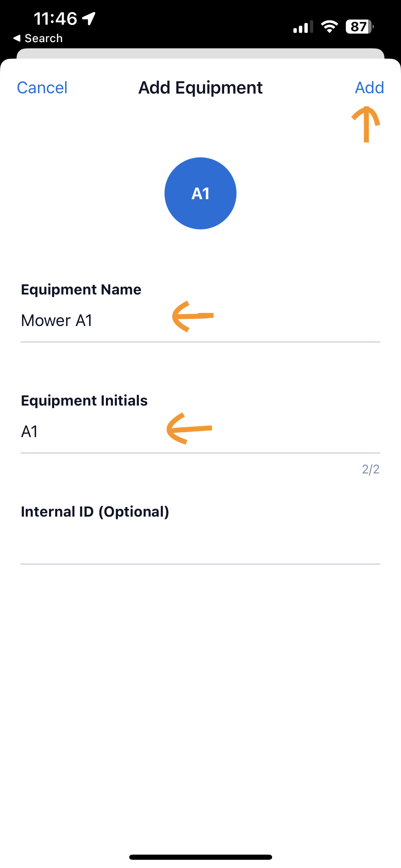Tap the 11:46 clock in status bar
Viewport: 401px width, 868px height.
[x=56, y=19]
